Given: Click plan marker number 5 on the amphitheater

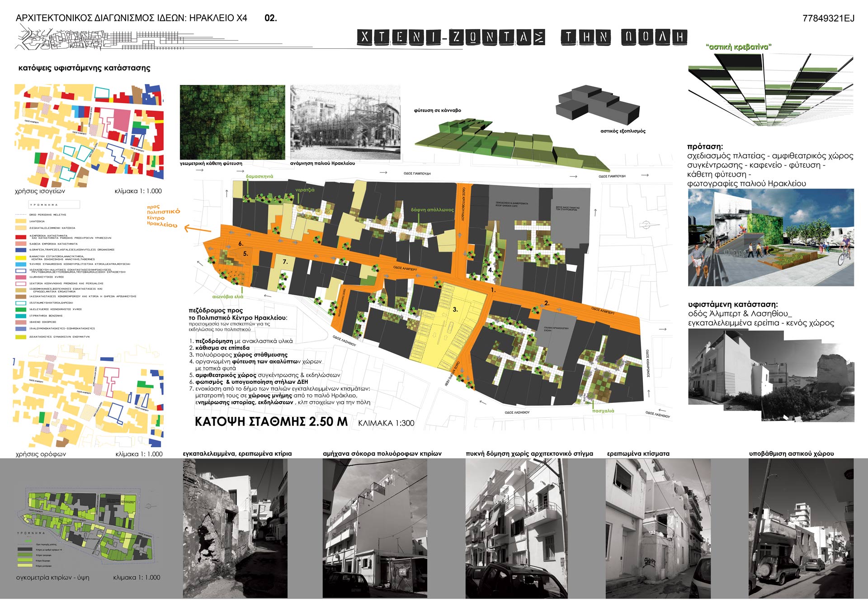Looking at the screenshot, I should pyautogui.click(x=245, y=254).
